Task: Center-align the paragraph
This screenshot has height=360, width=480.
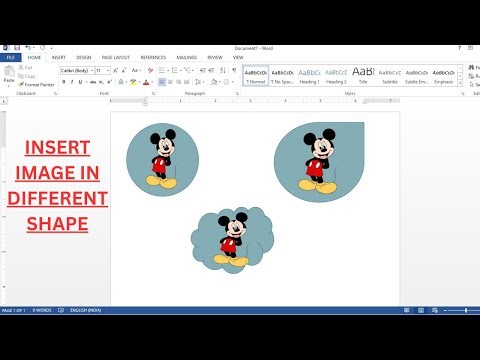Action: (170, 82)
